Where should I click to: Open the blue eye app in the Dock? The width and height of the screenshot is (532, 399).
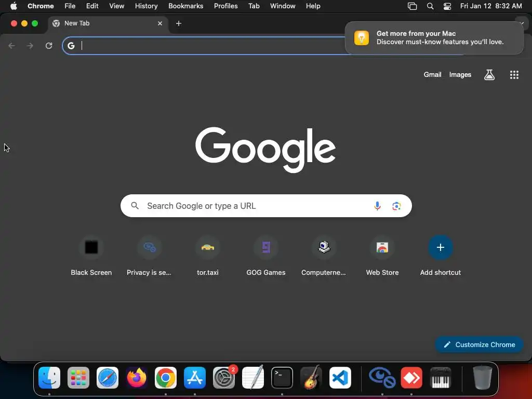tap(382, 378)
